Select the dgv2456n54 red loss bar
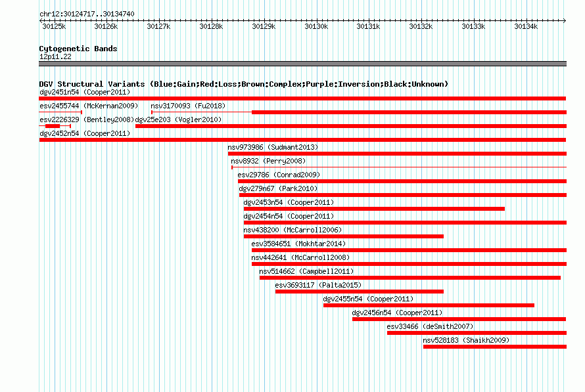585x392 pixels. (459, 319)
